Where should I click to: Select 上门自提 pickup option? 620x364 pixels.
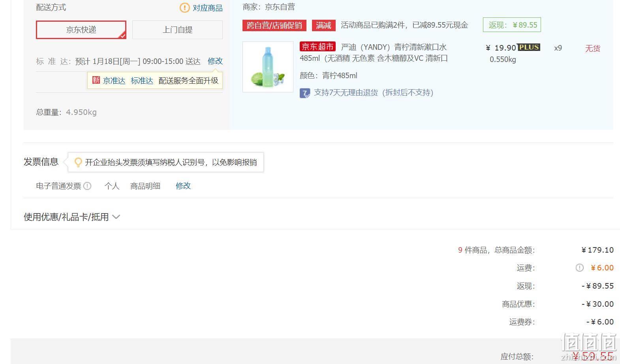[177, 30]
